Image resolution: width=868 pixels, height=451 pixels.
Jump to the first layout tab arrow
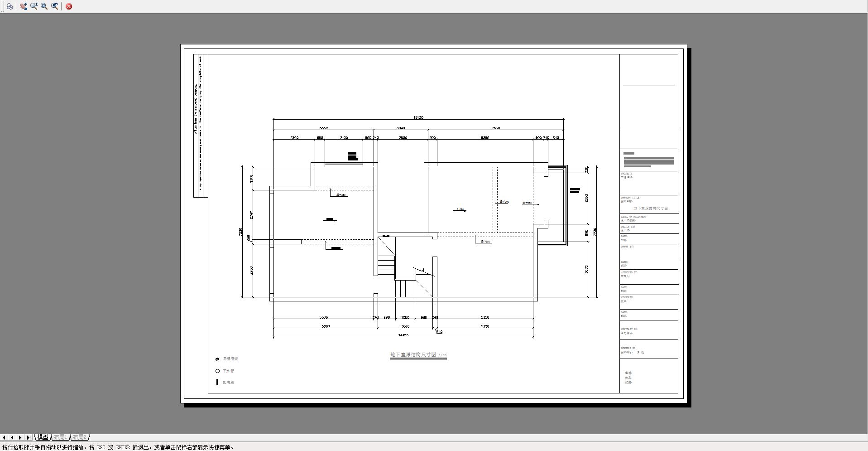[4, 437]
